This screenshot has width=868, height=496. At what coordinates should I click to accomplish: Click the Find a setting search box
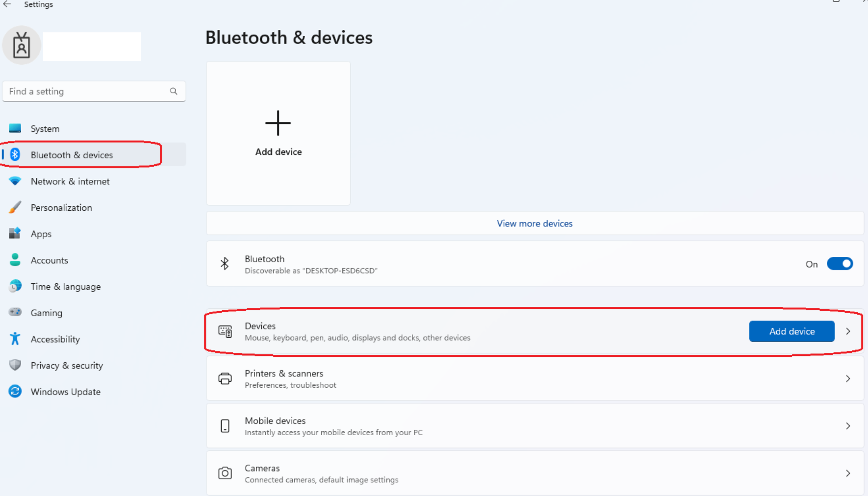86,91
